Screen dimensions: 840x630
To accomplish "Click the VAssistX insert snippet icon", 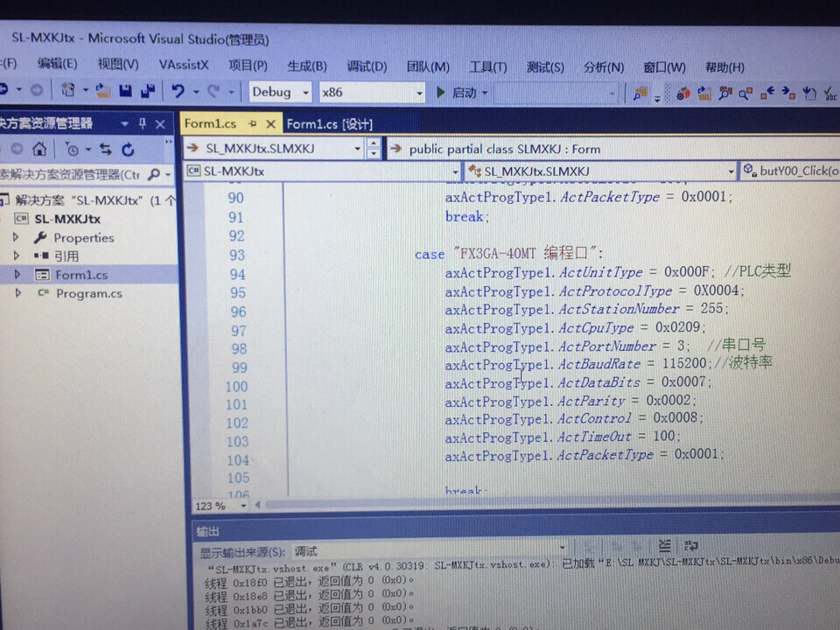I will tap(808, 94).
